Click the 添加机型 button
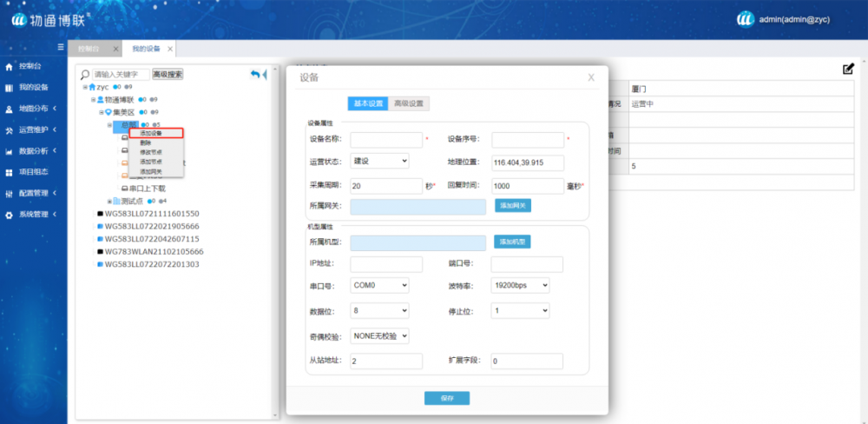 click(512, 242)
